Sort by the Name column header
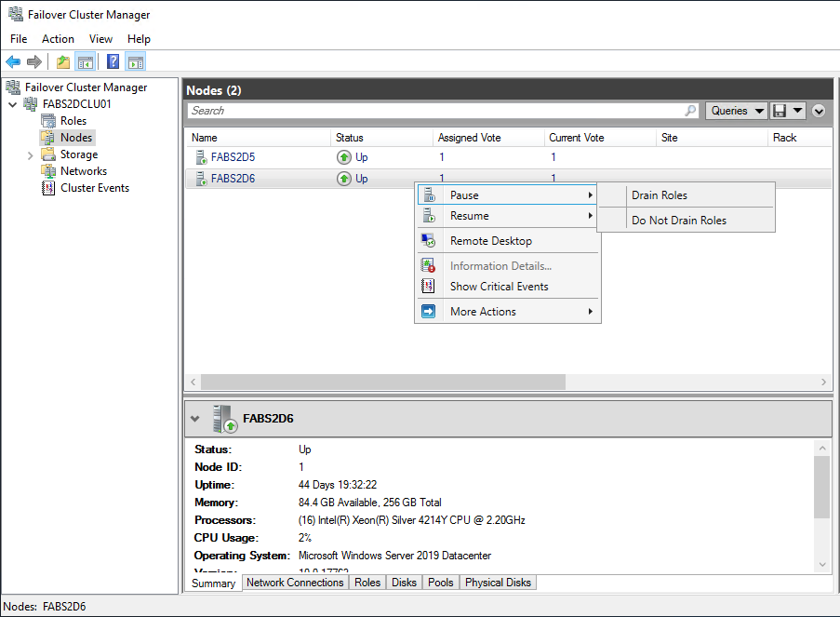The image size is (840, 617). tap(258, 138)
